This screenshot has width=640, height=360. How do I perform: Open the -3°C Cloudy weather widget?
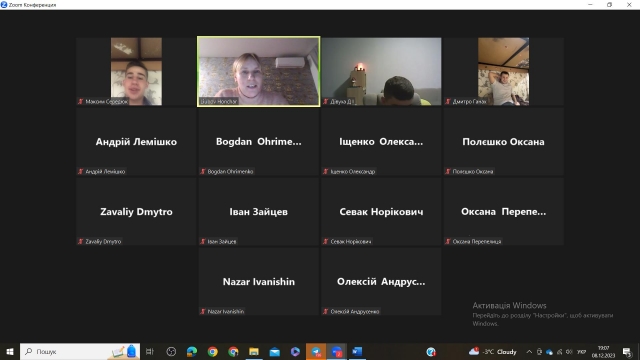coord(493,351)
